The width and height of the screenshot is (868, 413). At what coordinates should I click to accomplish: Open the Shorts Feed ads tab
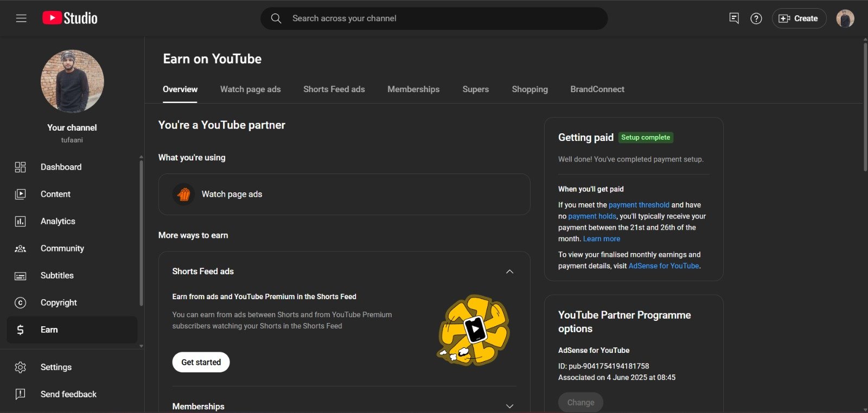pos(334,89)
